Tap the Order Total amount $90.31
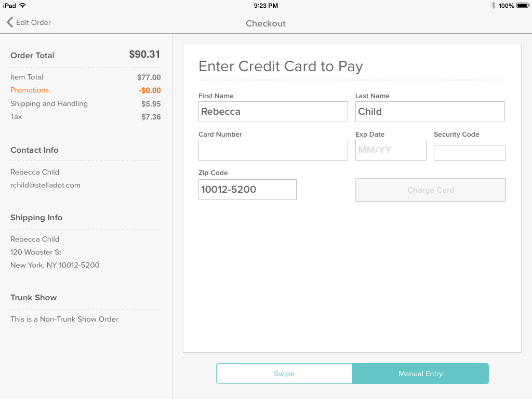The width and height of the screenshot is (532, 399). click(144, 54)
